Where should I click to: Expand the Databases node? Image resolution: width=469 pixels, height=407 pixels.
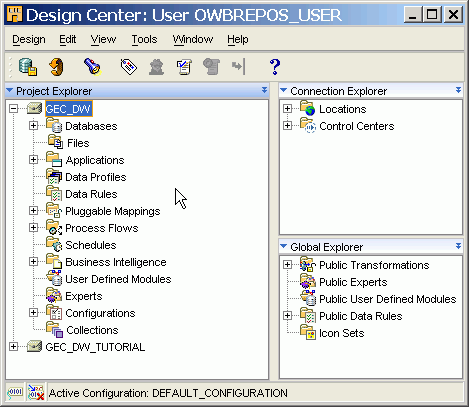pyautogui.click(x=33, y=126)
